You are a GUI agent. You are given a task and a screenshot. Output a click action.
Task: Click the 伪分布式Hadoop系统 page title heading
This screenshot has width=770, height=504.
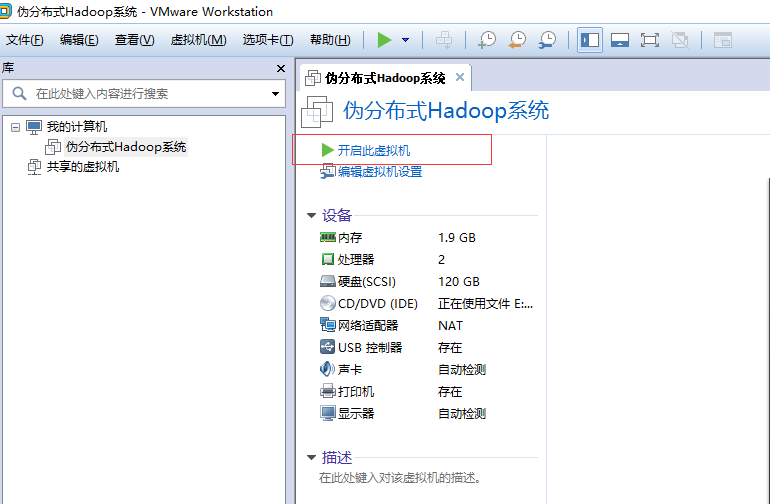[x=446, y=111]
